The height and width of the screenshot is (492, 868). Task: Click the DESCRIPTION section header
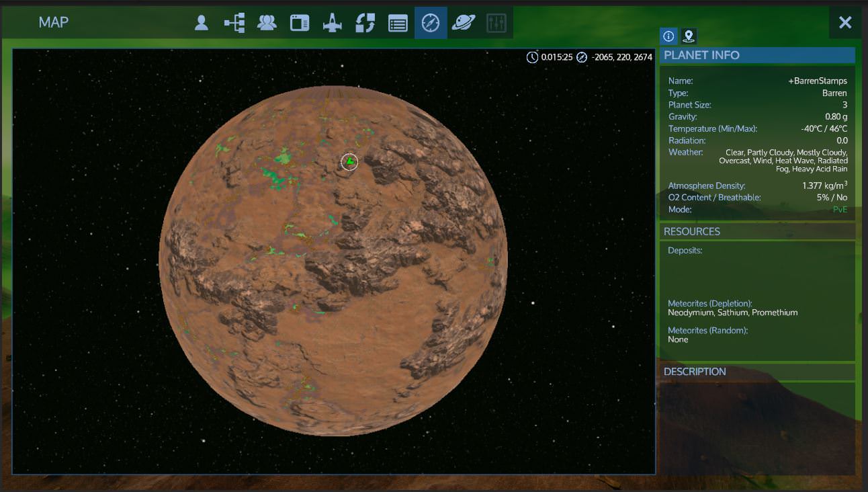(695, 372)
